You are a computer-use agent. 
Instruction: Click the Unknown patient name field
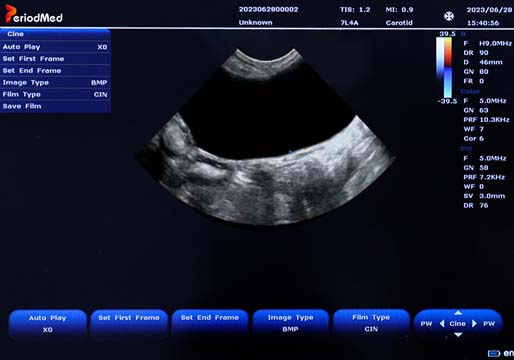click(x=255, y=23)
